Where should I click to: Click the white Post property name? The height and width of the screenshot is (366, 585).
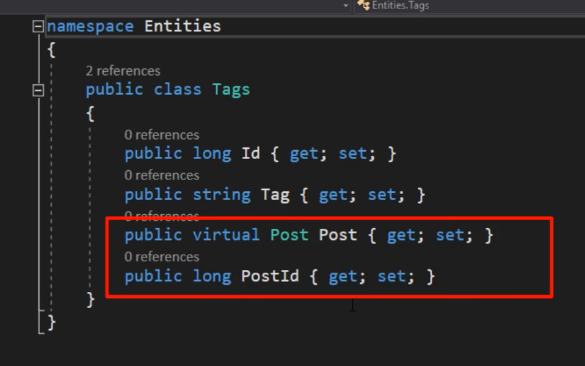[338, 235]
